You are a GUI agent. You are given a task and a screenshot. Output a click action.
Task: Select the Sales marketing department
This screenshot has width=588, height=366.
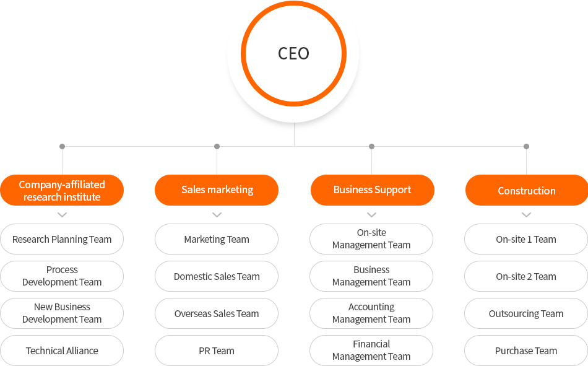(x=217, y=190)
